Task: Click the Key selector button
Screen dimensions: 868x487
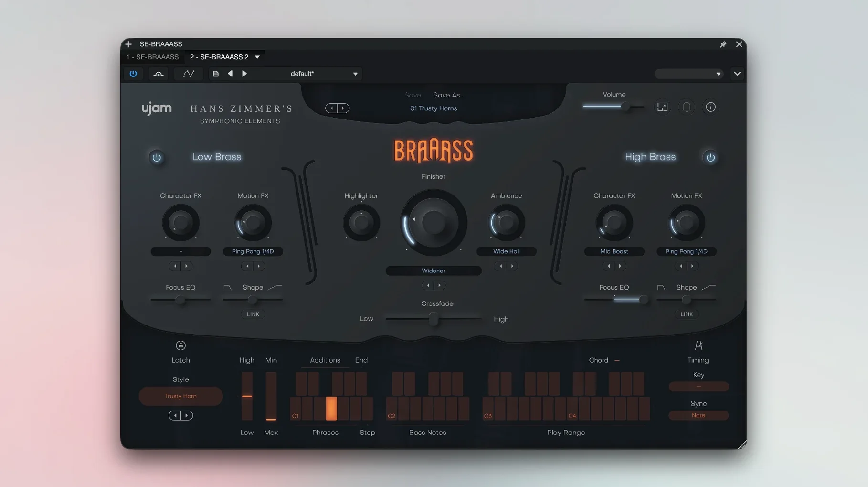Action: point(699,387)
